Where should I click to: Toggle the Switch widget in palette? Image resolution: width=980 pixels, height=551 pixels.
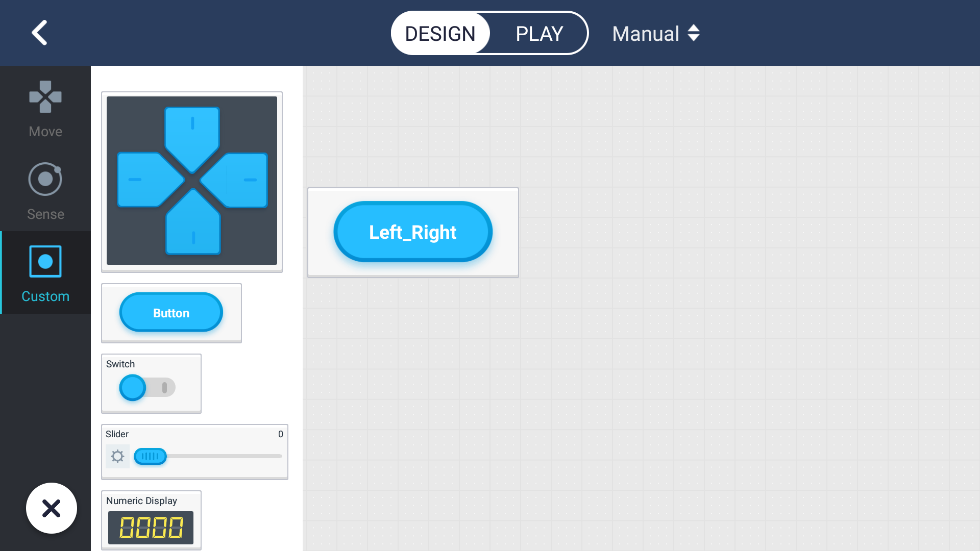(147, 387)
